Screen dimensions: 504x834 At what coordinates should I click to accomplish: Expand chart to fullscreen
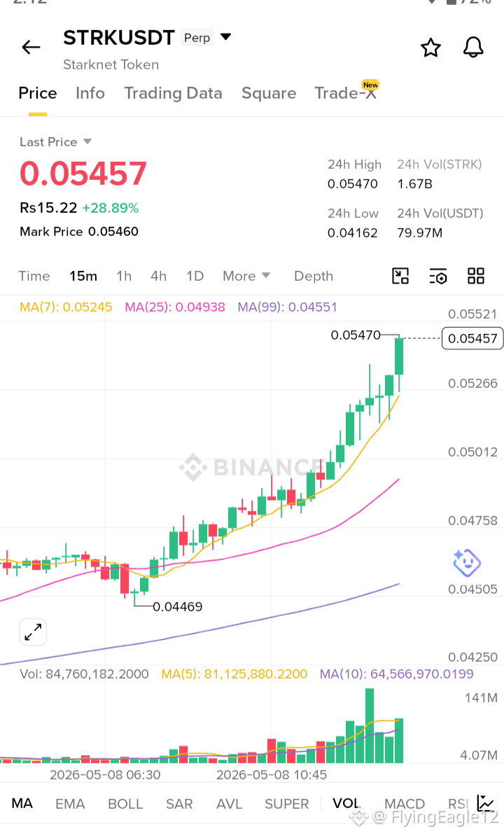coord(33,632)
